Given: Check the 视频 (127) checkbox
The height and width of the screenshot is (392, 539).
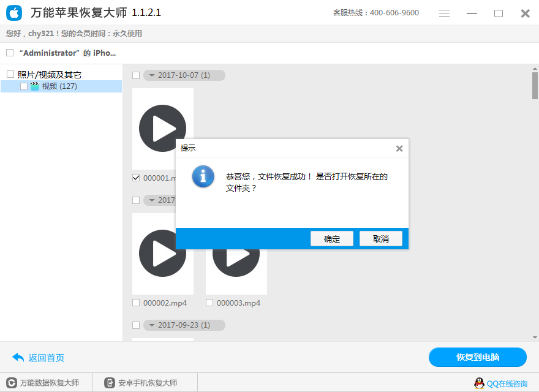Looking at the screenshot, I should [24, 86].
